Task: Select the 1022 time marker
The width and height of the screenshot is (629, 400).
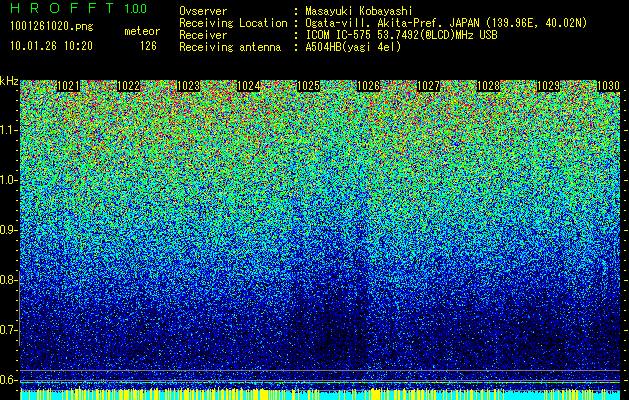Action: (x=128, y=86)
